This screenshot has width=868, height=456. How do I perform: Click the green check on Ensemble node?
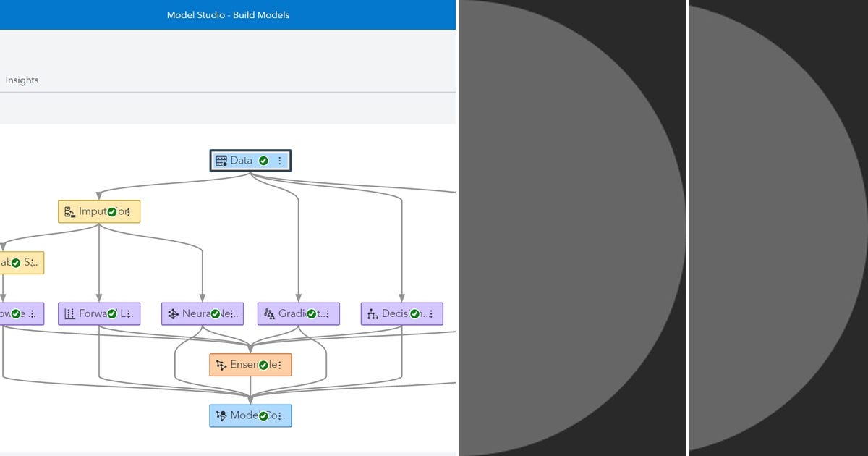pos(264,365)
